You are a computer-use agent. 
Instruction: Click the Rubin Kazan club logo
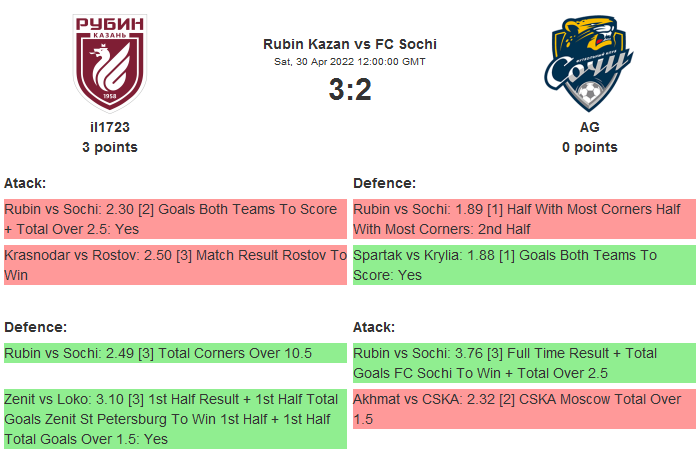110,63
